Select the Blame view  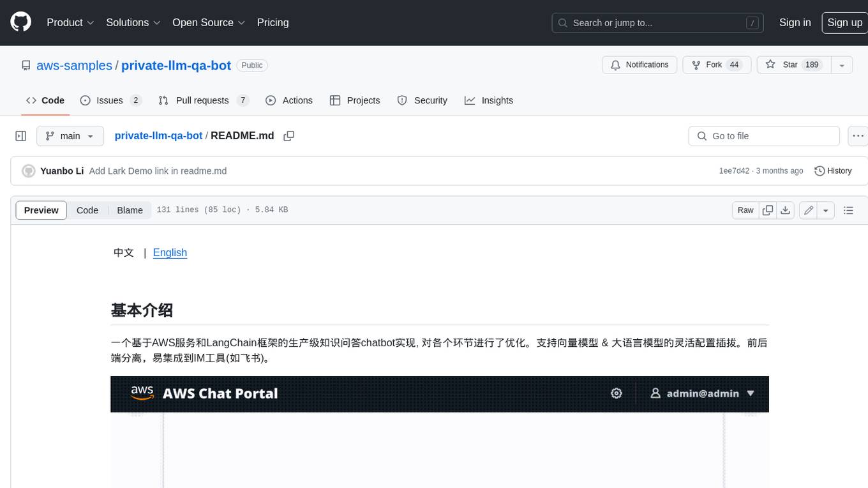130,210
